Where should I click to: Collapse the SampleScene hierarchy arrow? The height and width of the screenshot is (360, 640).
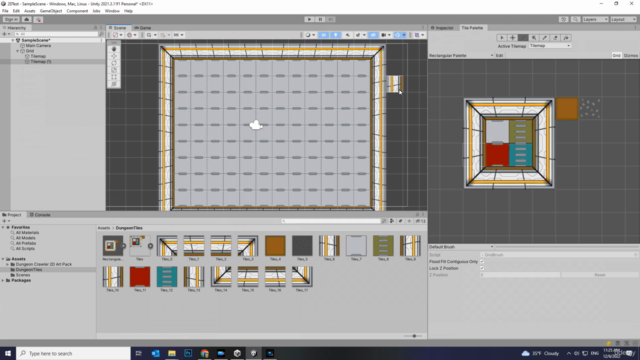point(13,40)
